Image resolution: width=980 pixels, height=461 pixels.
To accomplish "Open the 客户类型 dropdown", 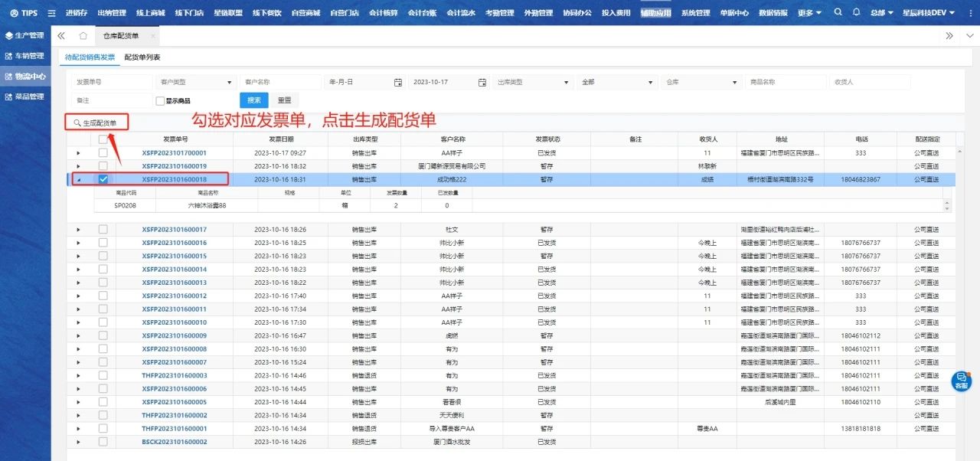I will [x=196, y=83].
